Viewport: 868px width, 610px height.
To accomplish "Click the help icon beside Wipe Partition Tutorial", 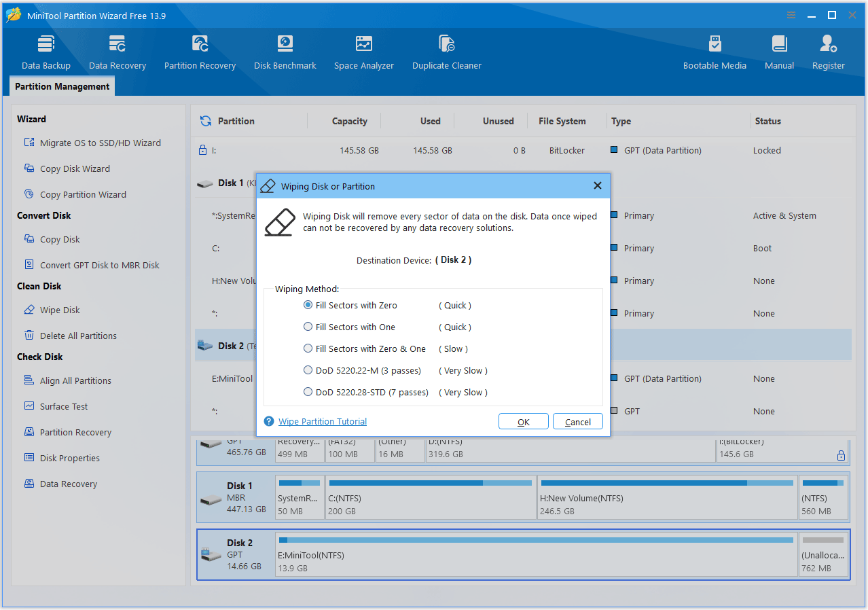I will tap(269, 421).
